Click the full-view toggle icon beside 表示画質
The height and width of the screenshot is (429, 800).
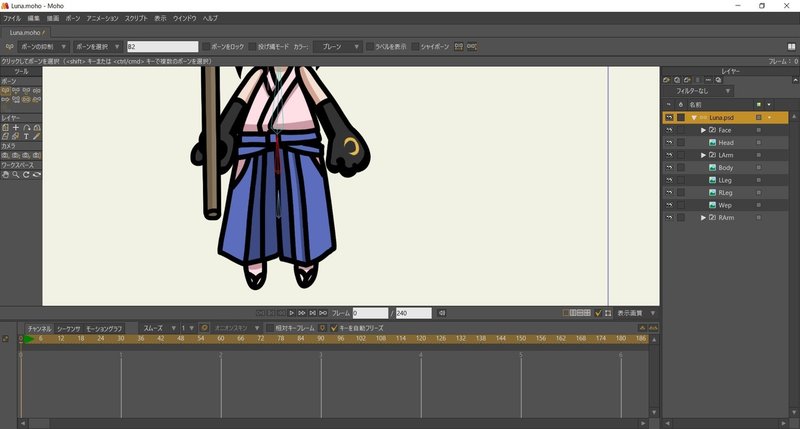[608, 313]
